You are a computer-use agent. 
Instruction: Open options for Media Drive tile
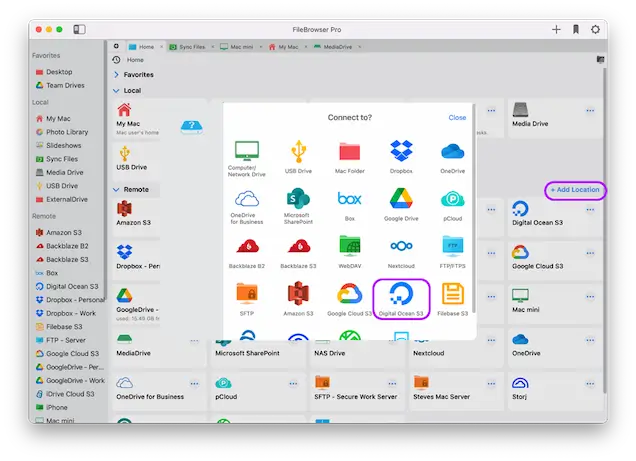click(x=590, y=110)
